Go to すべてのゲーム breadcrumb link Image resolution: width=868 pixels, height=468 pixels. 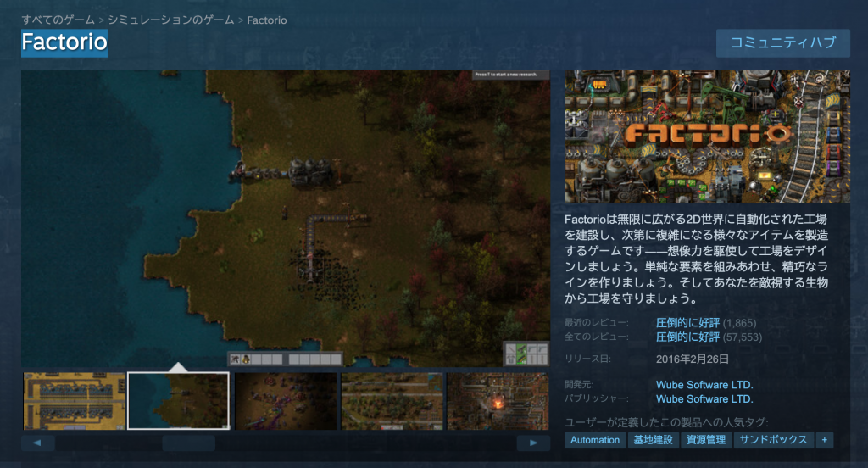[x=58, y=20]
